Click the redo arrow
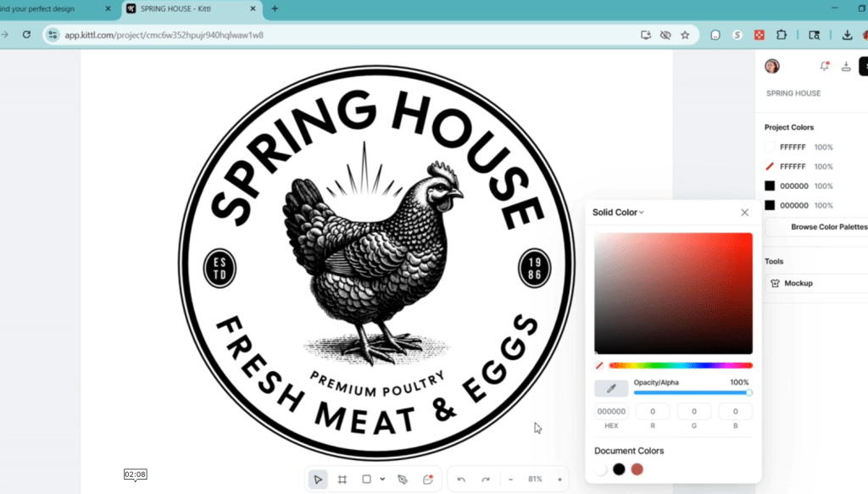The width and height of the screenshot is (868, 494). coord(486,480)
